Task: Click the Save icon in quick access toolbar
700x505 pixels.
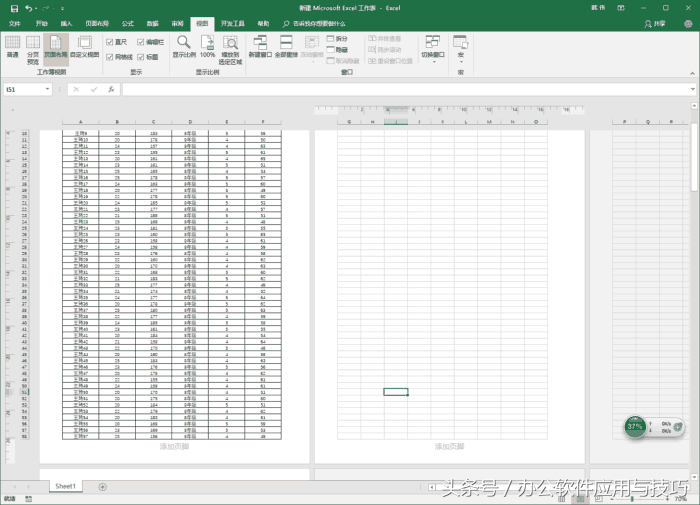Action: pos(14,8)
